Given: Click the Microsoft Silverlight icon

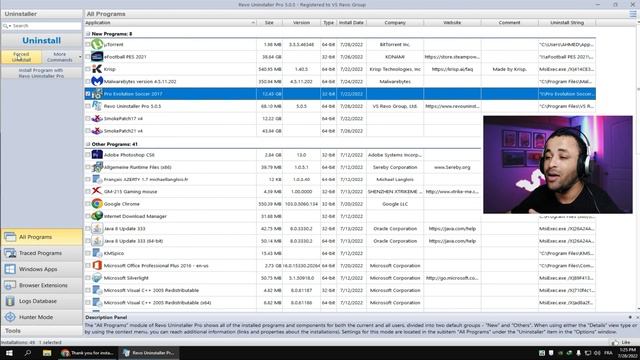Looking at the screenshot, I should pyautogui.click(x=97, y=278).
